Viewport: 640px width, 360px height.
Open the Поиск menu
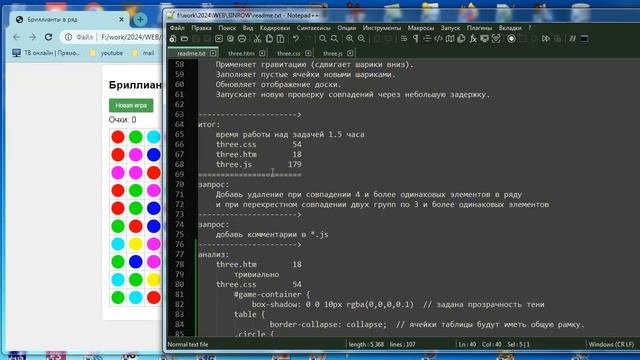[227, 28]
